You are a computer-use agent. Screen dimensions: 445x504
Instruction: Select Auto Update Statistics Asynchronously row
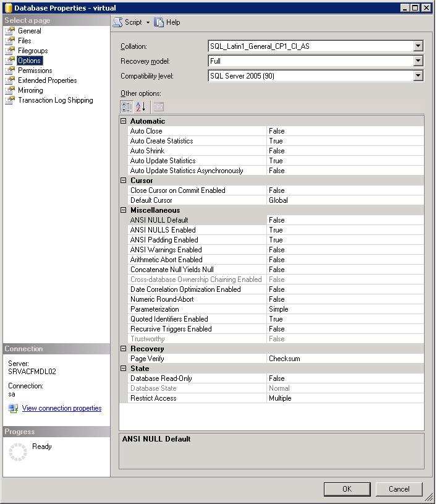pyautogui.click(x=276, y=171)
